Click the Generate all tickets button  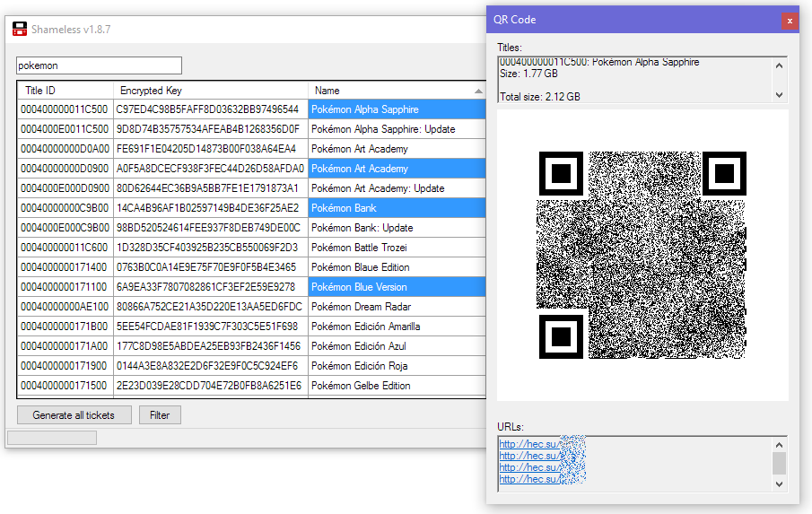[74, 415]
